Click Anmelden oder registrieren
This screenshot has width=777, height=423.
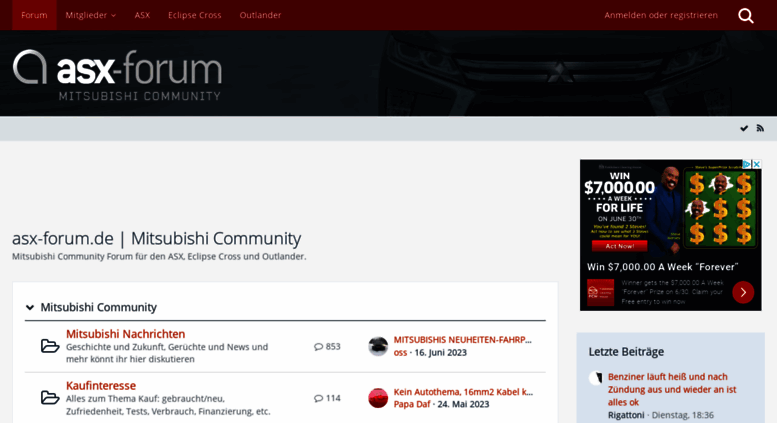661,15
